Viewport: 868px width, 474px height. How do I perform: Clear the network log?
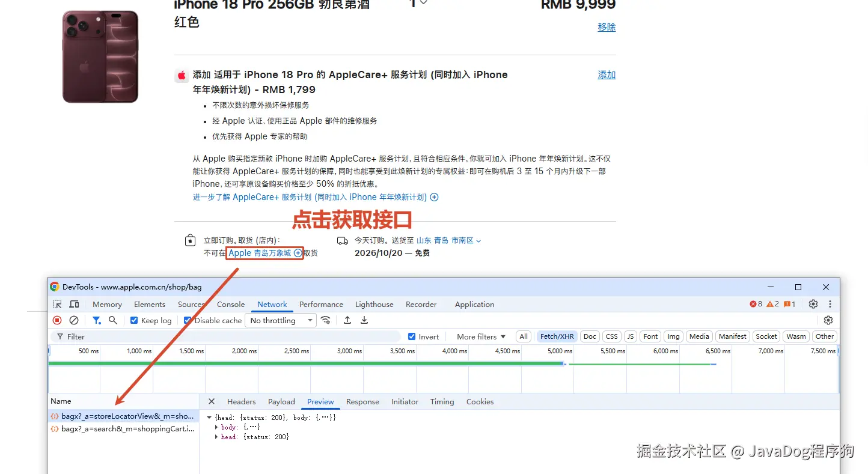pyautogui.click(x=74, y=321)
